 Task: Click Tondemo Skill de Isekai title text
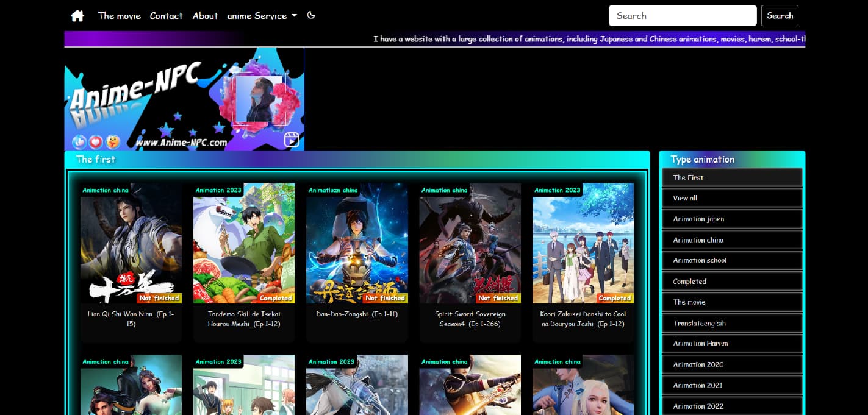[x=244, y=319]
